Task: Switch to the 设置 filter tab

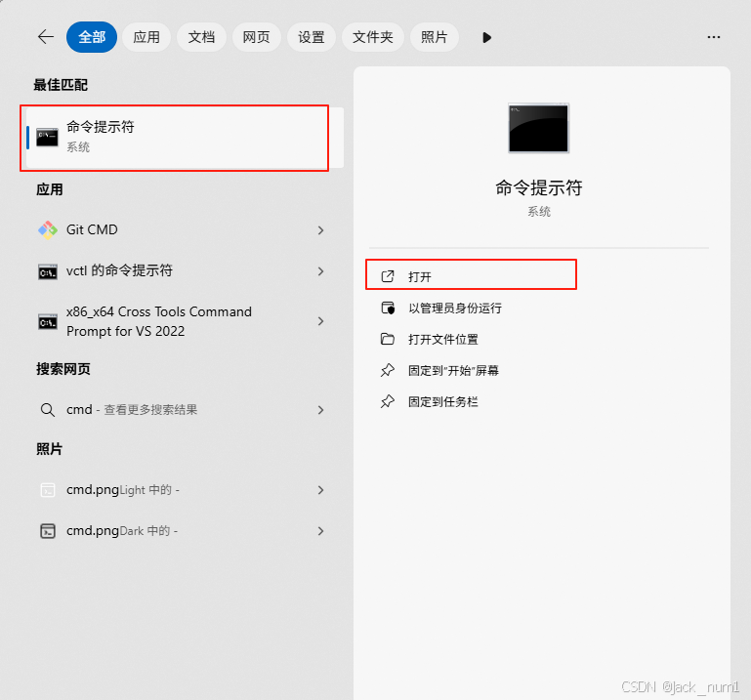Action: tap(312, 37)
